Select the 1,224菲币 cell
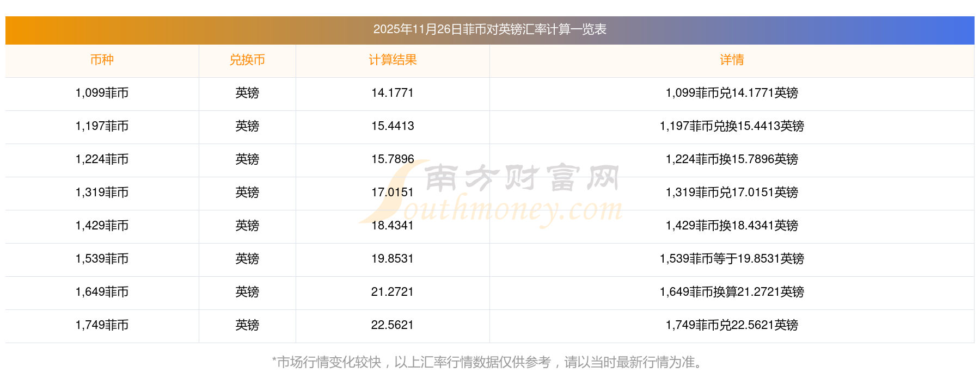This screenshot has width=980, height=379. pos(102,159)
